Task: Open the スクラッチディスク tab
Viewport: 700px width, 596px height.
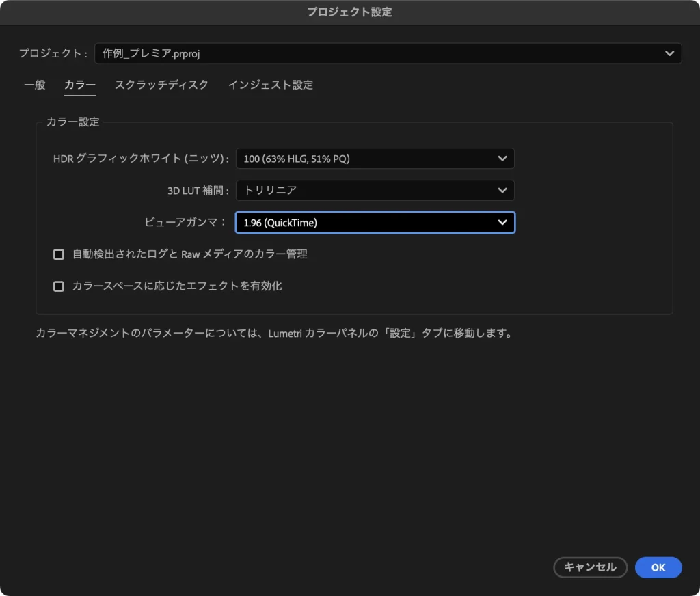Action: click(x=161, y=85)
